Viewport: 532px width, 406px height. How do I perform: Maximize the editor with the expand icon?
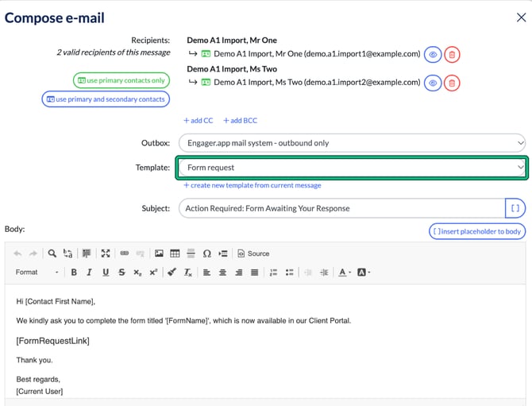tap(106, 253)
